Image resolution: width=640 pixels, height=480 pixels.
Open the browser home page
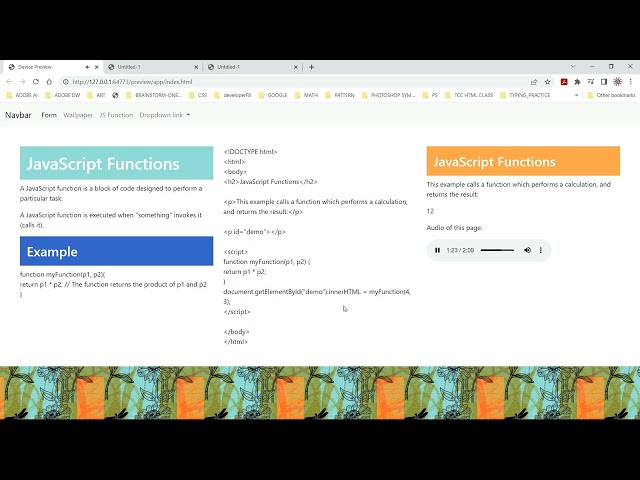click(49, 82)
